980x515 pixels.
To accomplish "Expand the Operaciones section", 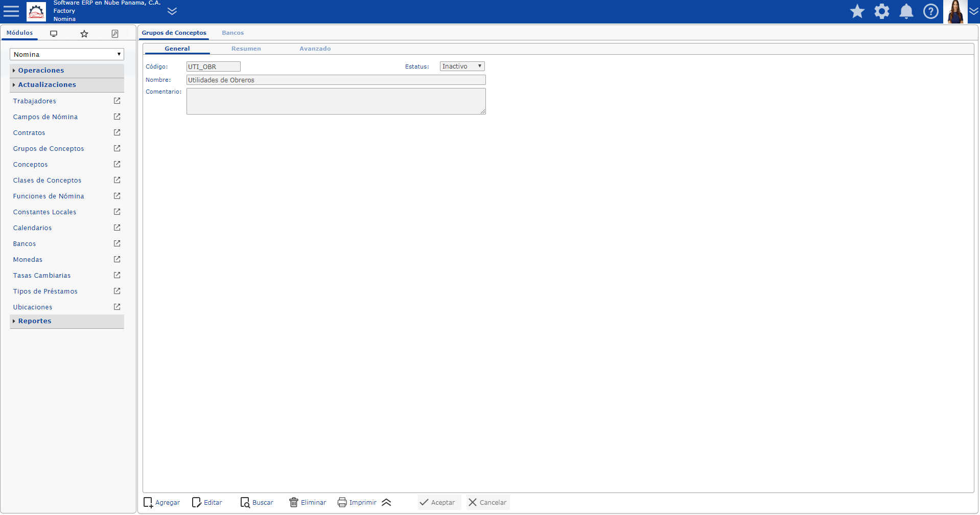I will (x=41, y=71).
